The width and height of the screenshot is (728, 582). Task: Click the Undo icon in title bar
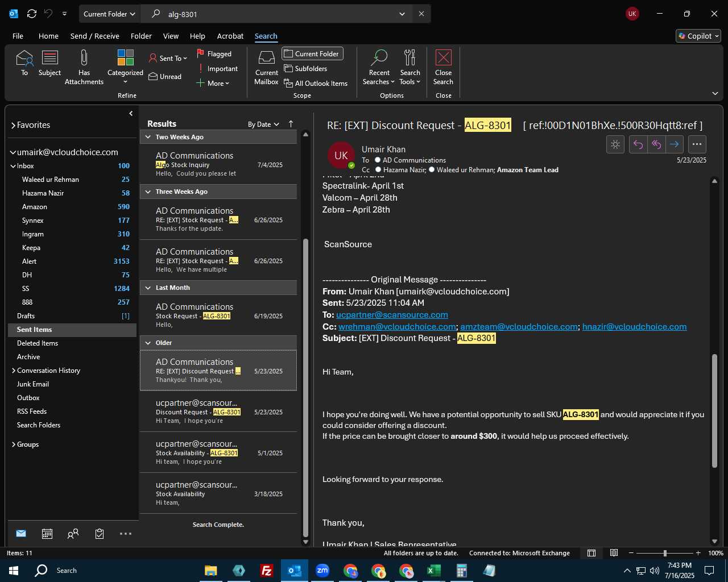(48, 14)
